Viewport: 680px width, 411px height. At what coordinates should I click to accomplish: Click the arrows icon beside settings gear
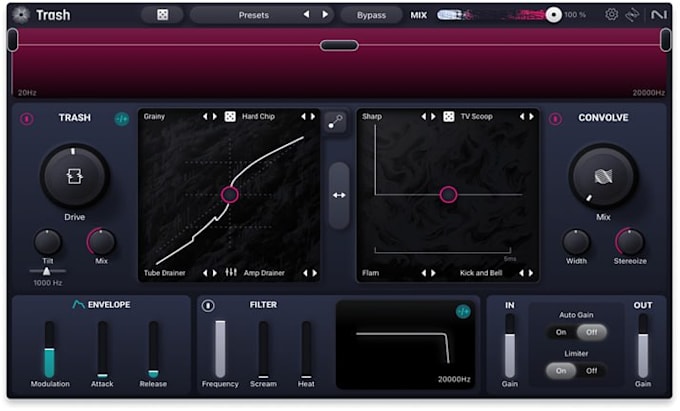(632, 15)
